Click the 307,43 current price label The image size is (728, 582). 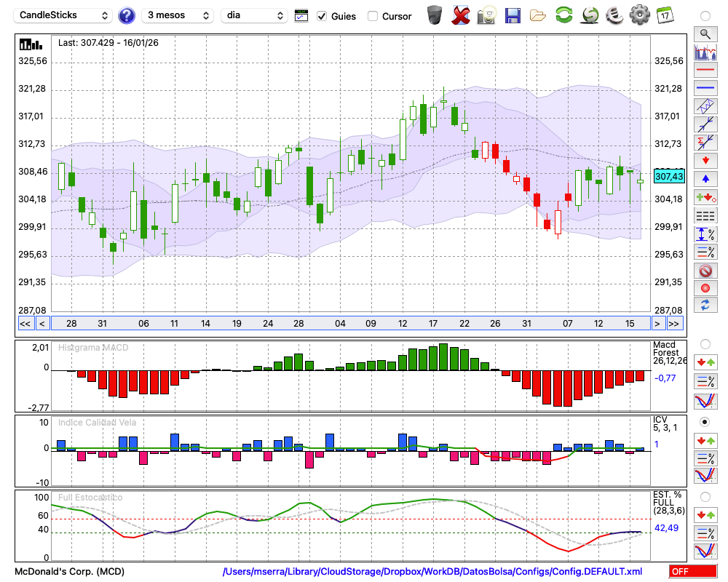tap(669, 176)
